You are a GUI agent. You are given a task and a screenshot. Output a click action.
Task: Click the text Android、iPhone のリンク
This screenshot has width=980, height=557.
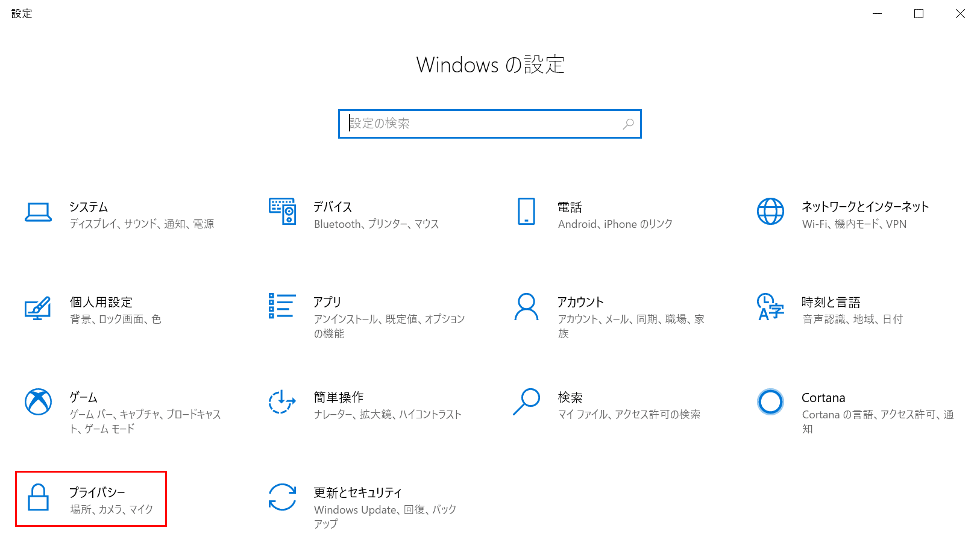(x=615, y=224)
